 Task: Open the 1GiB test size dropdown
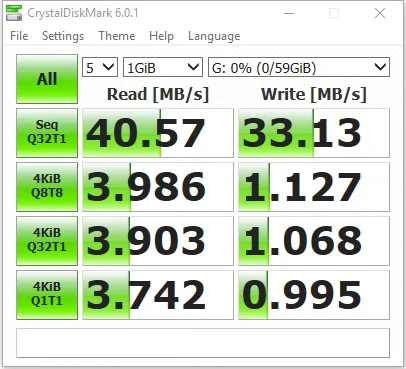pos(163,67)
